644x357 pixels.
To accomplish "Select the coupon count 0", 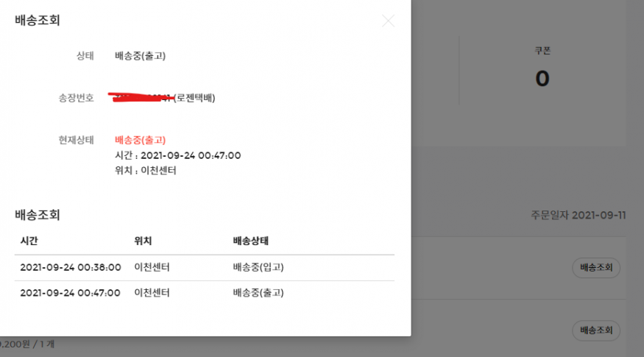I will click(x=542, y=78).
